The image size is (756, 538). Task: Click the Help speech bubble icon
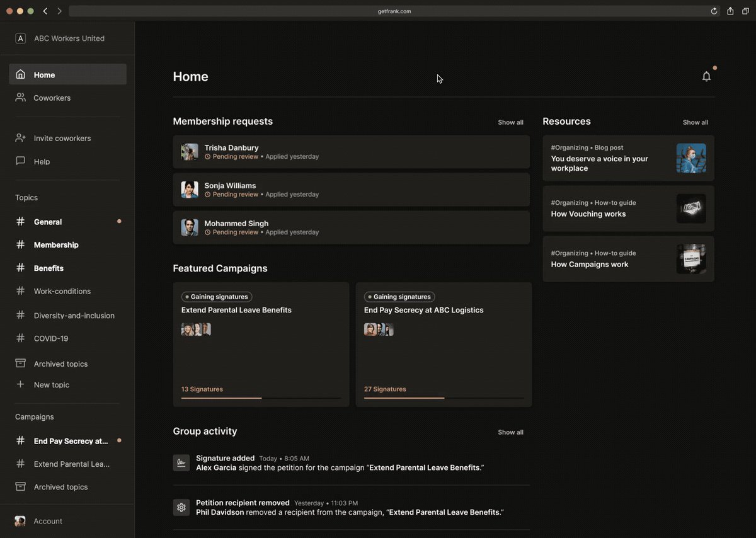[21, 161]
